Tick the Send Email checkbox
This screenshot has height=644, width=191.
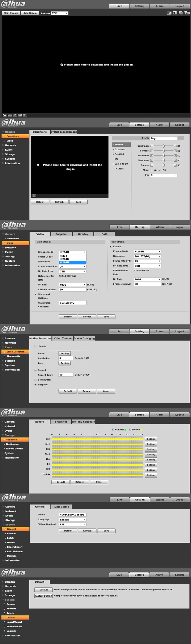(x=36, y=380)
